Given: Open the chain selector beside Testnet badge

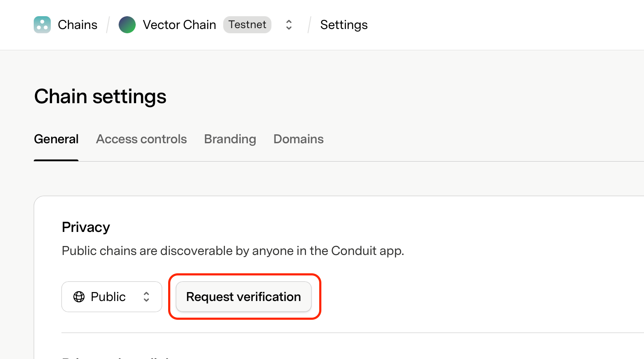Looking at the screenshot, I should click(x=288, y=25).
